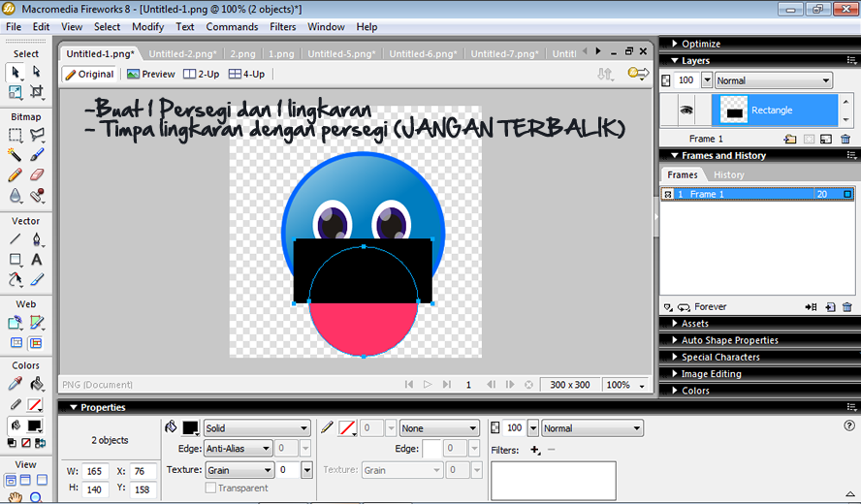
Task: Open the Commands menu
Action: pyautogui.click(x=232, y=27)
